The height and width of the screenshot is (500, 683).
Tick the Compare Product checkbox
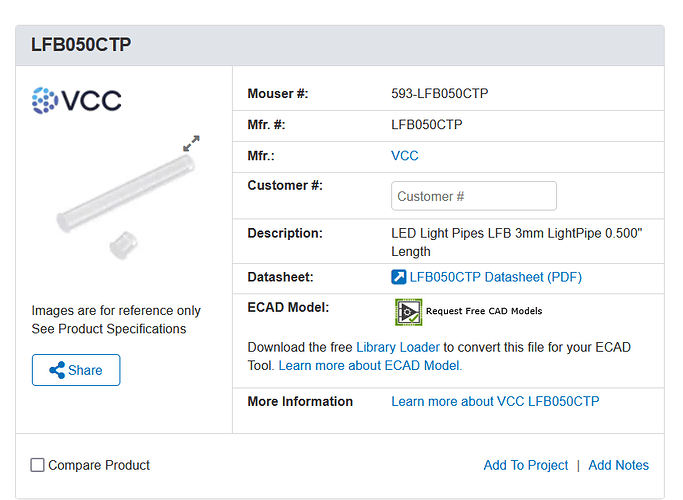pos(37,465)
